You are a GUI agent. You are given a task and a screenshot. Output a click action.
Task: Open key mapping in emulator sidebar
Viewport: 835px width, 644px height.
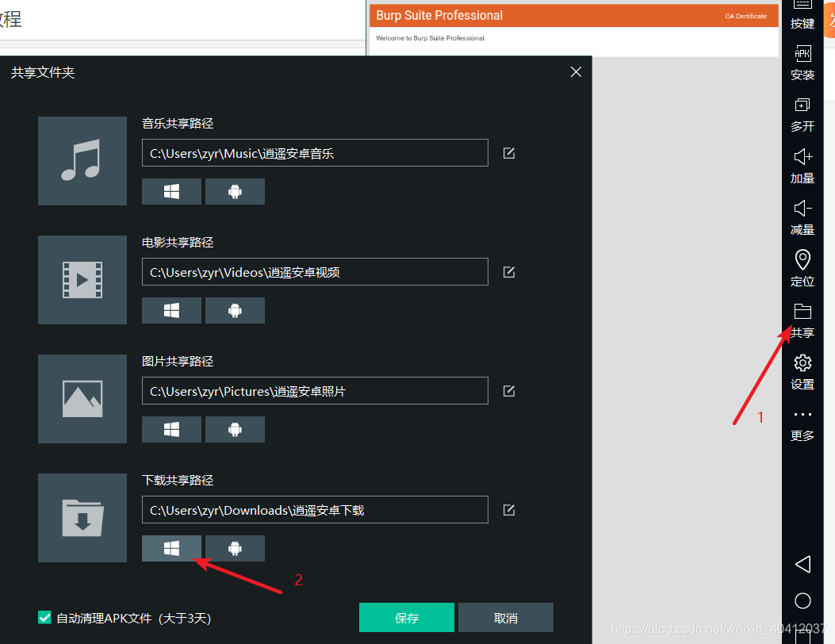802,14
